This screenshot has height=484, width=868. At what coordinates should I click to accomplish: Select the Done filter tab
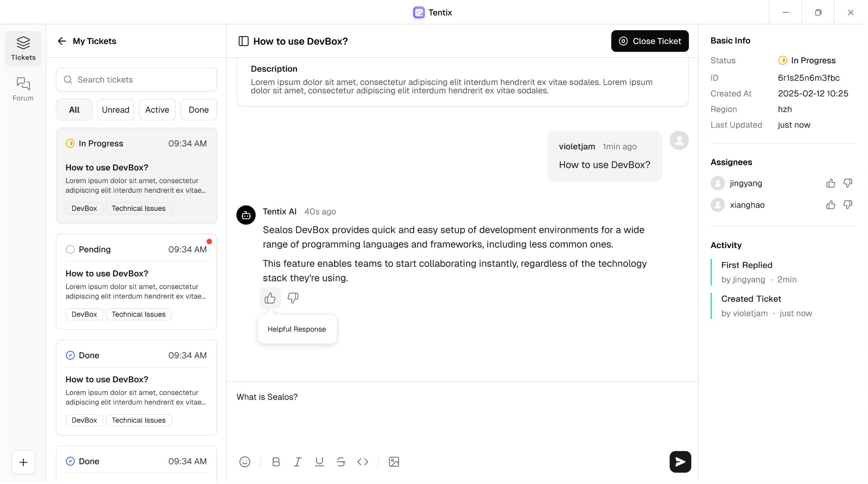point(198,110)
